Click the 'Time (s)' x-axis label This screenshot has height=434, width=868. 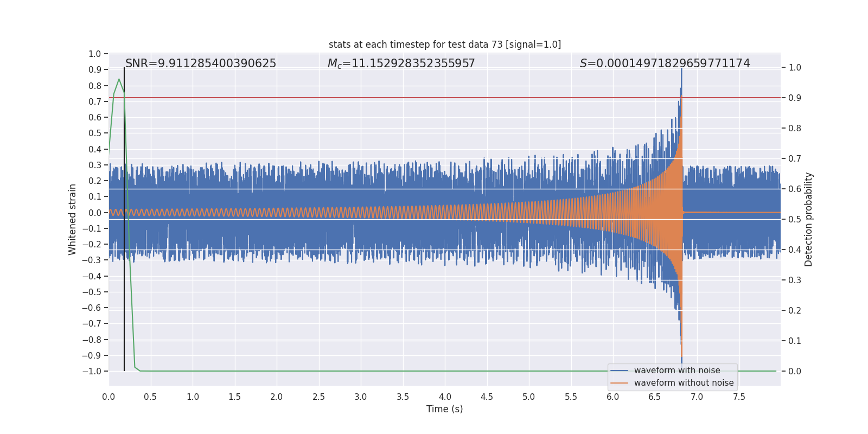445,409
